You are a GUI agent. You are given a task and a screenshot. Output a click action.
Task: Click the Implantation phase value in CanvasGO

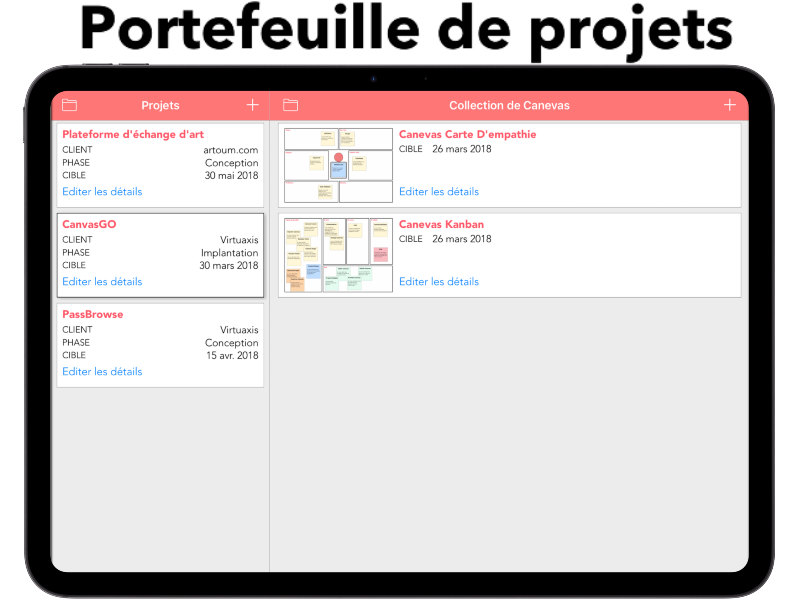click(x=229, y=253)
